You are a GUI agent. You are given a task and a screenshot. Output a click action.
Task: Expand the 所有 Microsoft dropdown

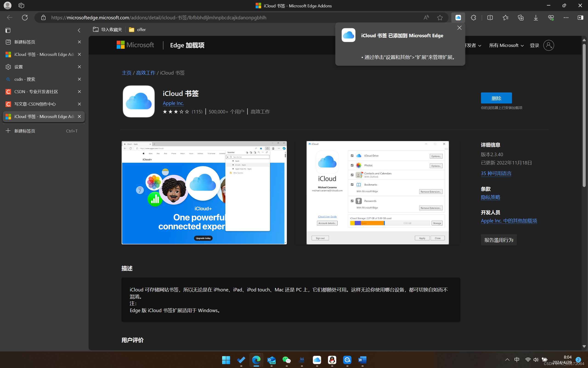(506, 45)
